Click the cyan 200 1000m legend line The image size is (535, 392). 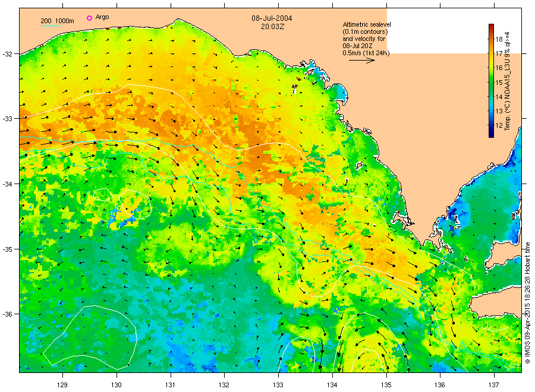point(50,26)
